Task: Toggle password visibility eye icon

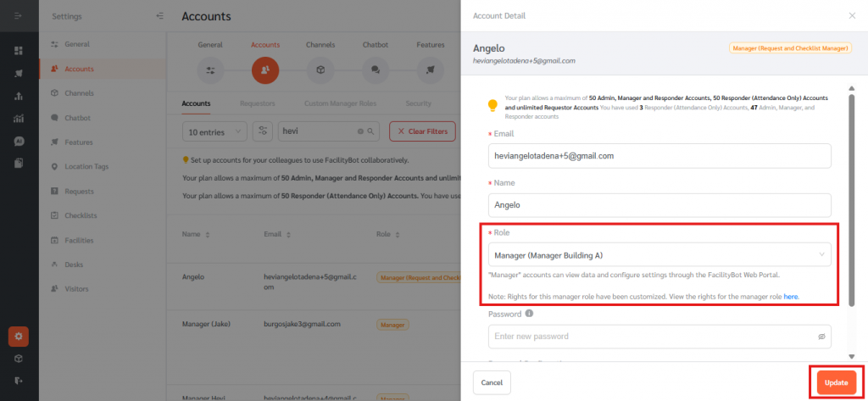Action: coord(821,337)
